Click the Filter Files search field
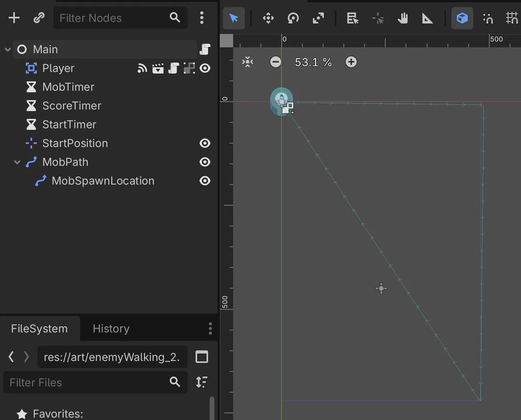The image size is (521, 420). (95, 382)
